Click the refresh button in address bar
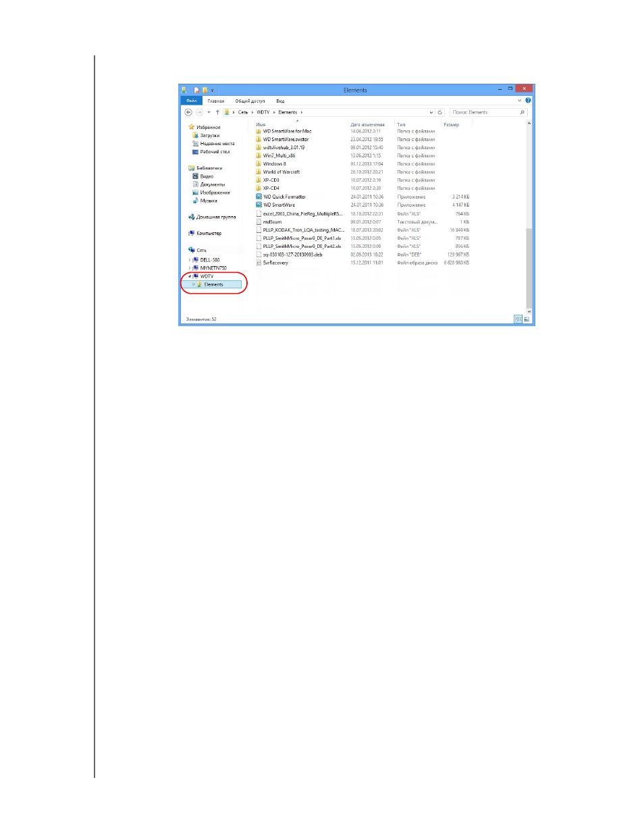The width and height of the screenshot is (644, 834). (x=440, y=112)
